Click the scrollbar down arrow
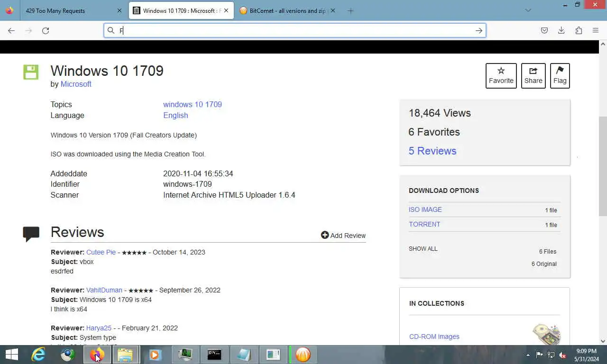The height and width of the screenshot is (364, 607). 603,341
